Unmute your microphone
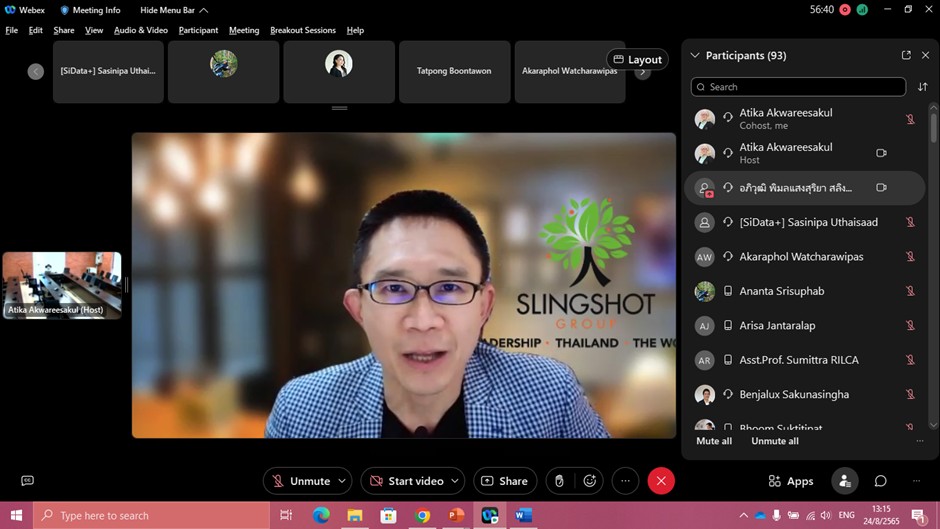Screen dimensions: 940x529 coord(300,481)
